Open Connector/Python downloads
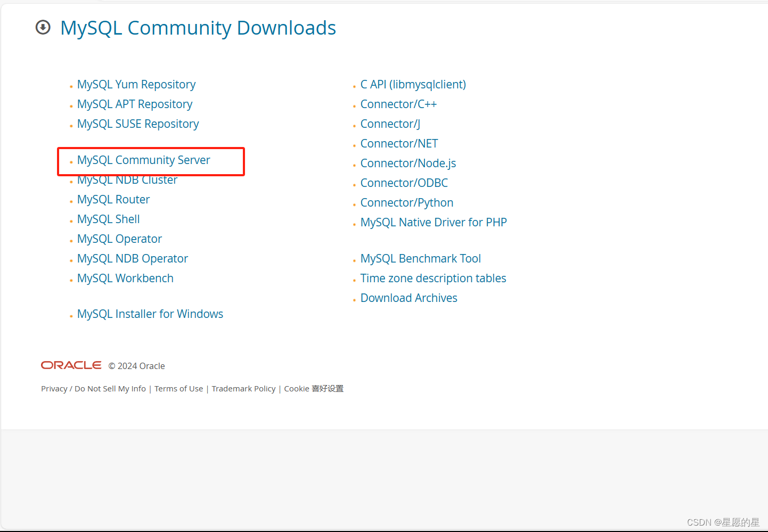Viewport: 768px width, 532px height. 407,202
